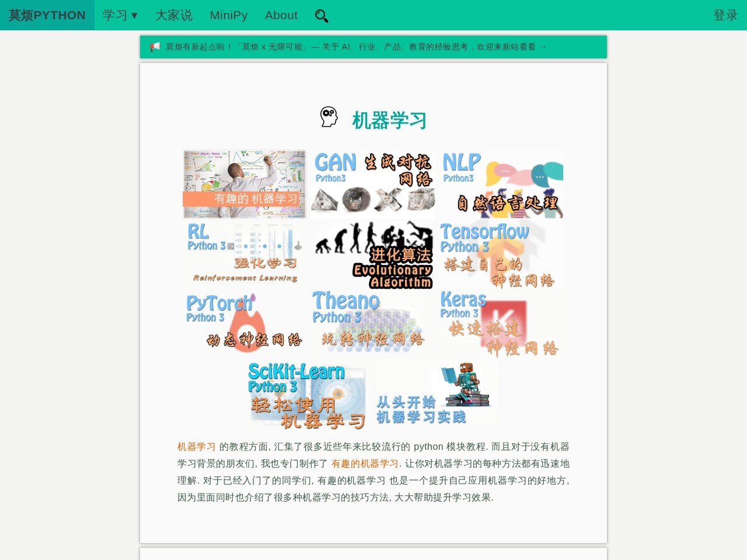747x560 pixels.
Task: Open the 进化算法 Evolutionary Algorithm course
Action: click(372, 254)
